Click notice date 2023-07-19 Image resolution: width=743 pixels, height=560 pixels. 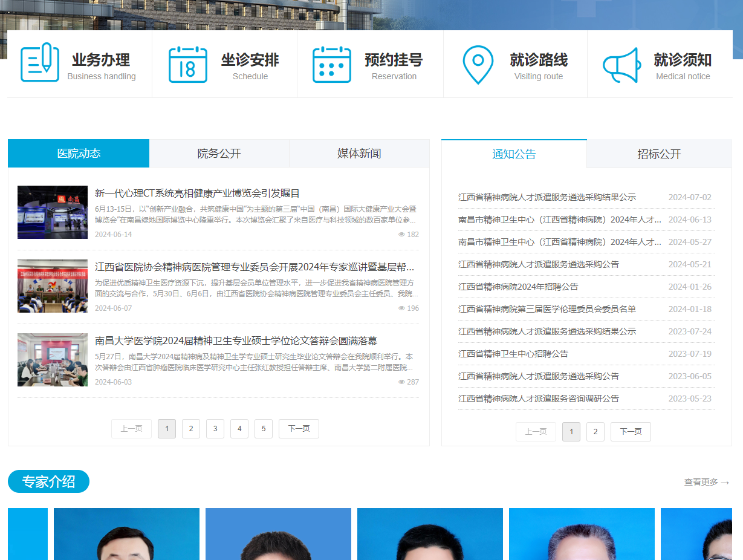tap(690, 354)
